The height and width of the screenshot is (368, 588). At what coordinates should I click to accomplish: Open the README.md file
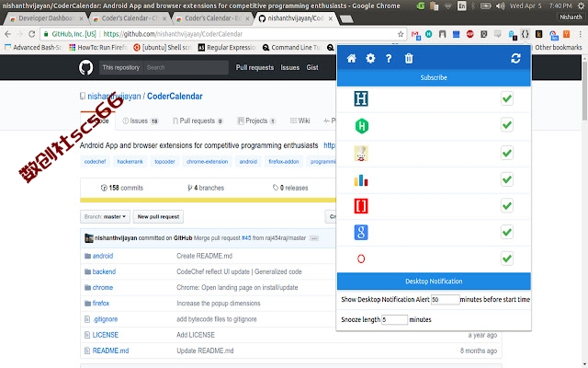pos(110,351)
